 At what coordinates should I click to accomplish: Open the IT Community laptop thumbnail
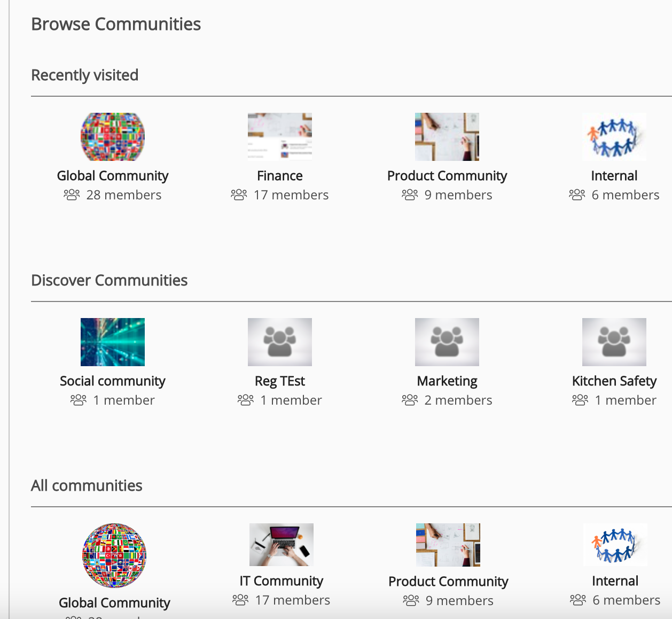pos(282,545)
